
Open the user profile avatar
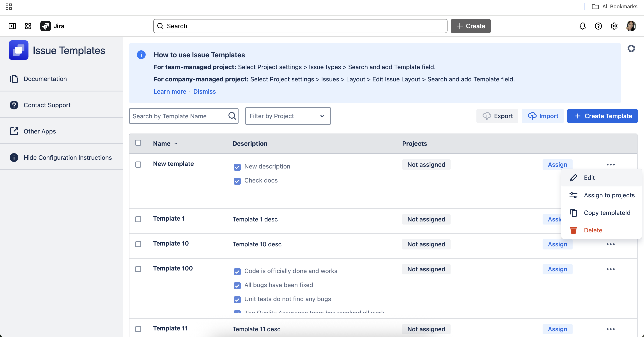[x=631, y=26]
